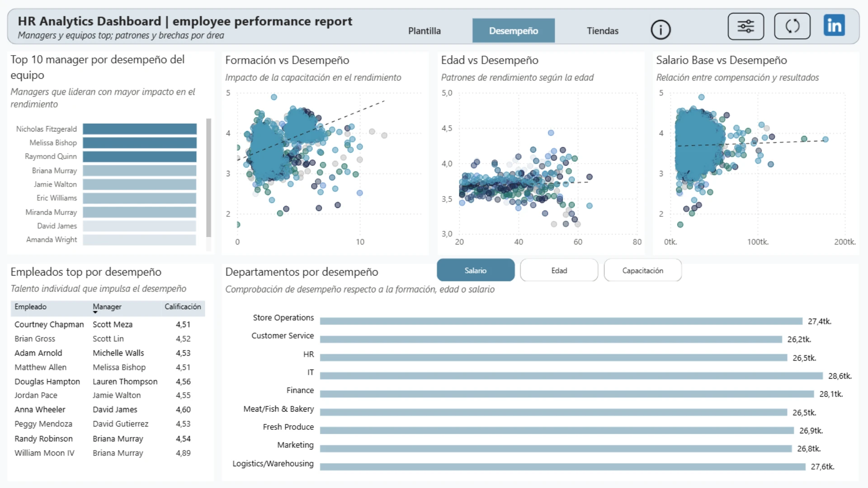Image resolution: width=868 pixels, height=488 pixels.
Task: Open the LinkedIn icon link
Action: (834, 25)
